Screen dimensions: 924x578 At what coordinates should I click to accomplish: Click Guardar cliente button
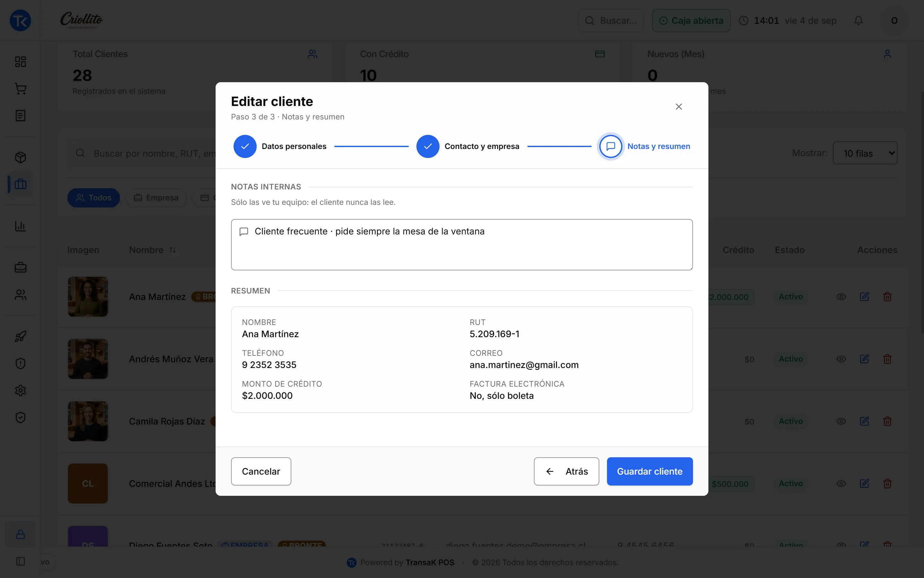click(x=649, y=471)
